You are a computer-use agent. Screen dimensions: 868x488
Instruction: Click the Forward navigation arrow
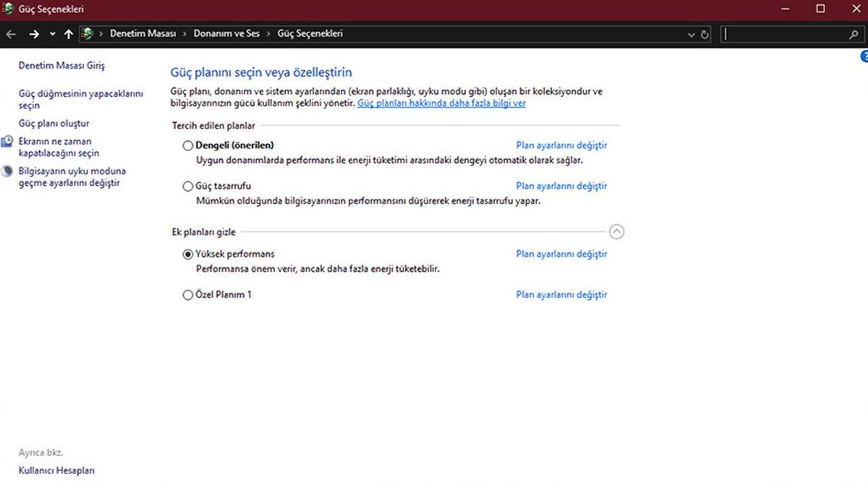click(x=33, y=34)
